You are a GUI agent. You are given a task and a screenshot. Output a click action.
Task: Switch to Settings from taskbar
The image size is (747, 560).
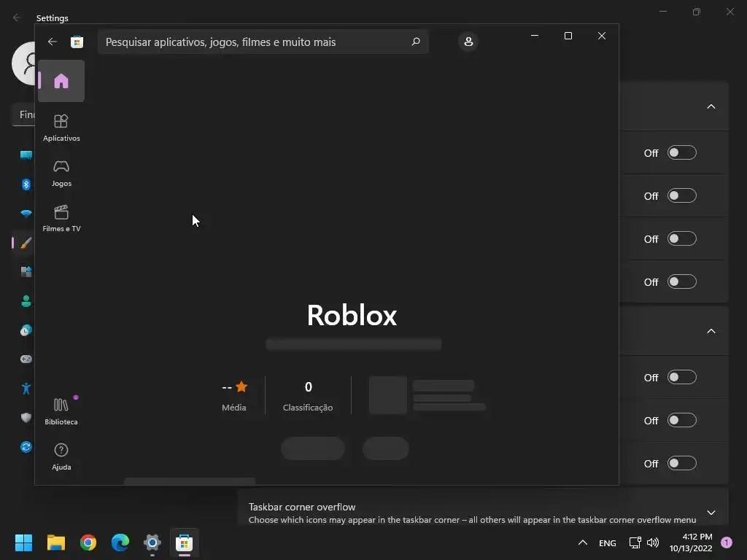click(x=152, y=542)
